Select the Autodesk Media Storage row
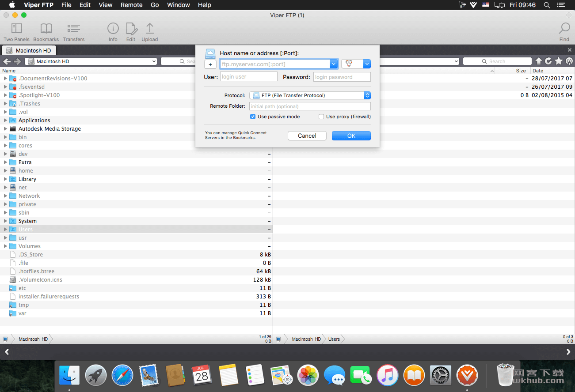 click(137, 129)
